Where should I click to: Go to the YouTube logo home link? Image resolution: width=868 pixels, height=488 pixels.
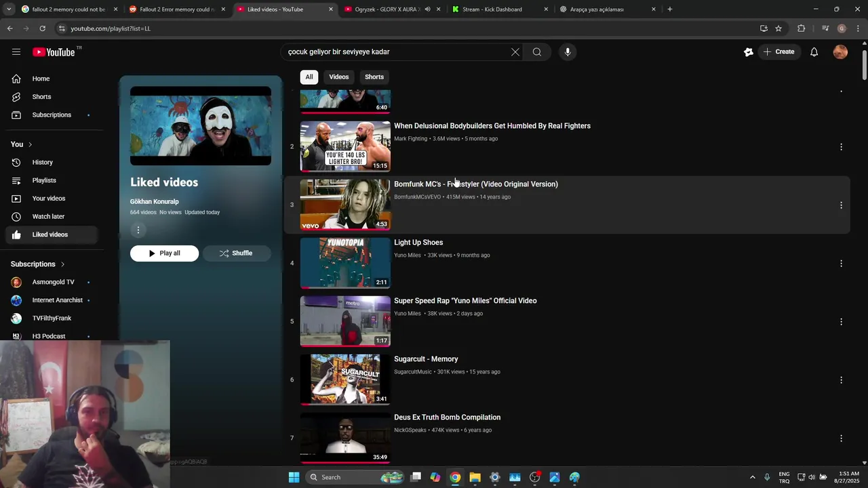click(x=54, y=52)
